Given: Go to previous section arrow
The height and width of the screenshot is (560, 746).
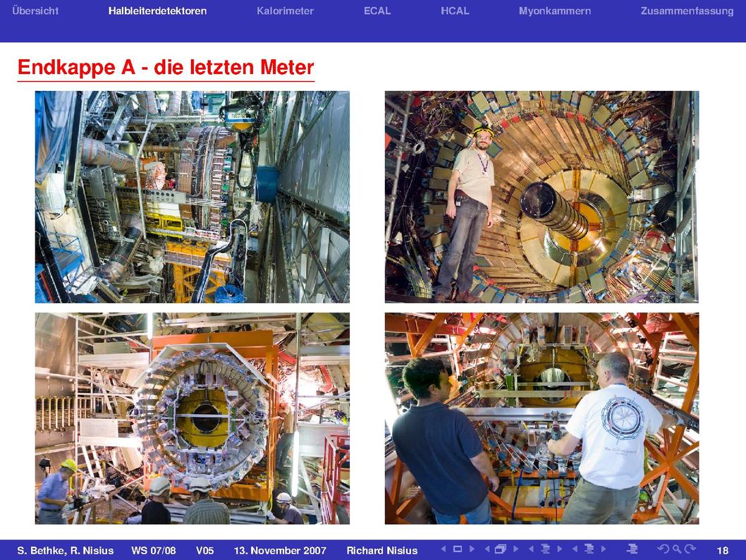Looking at the screenshot, I should (575, 549).
